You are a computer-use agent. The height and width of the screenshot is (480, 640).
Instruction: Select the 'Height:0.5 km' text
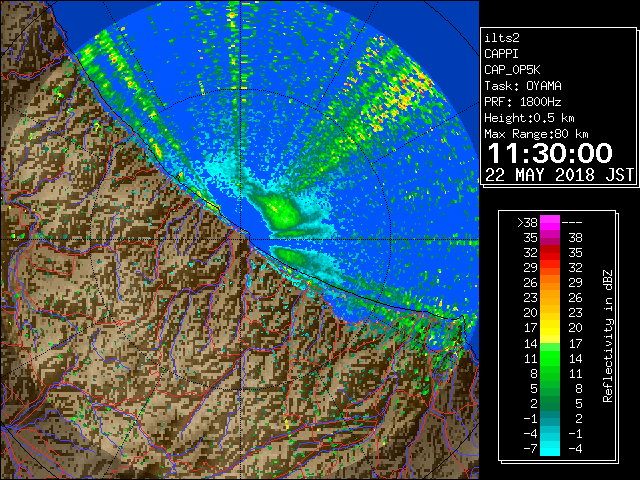(x=529, y=118)
